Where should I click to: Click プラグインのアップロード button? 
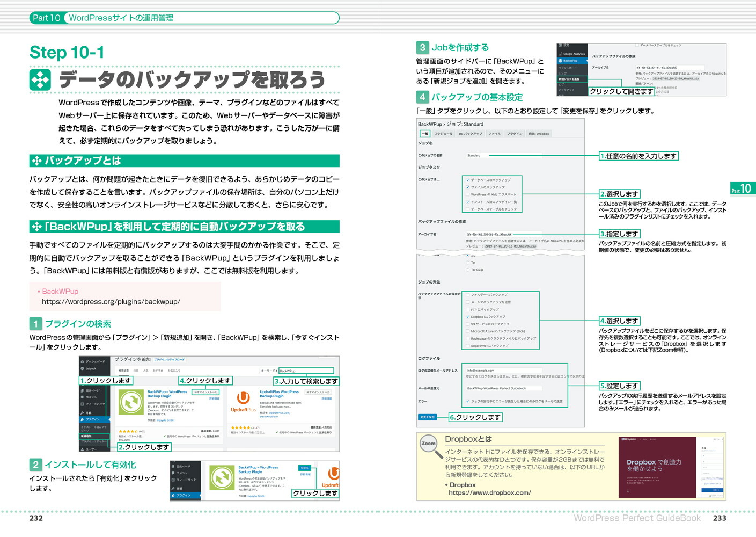pyautogui.click(x=170, y=360)
